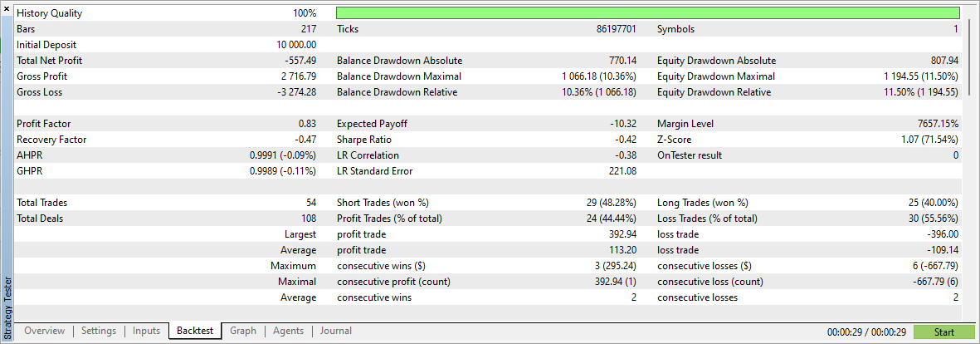Switch to the Settings tab
Image resolution: width=980 pixels, height=344 pixels.
[99, 331]
